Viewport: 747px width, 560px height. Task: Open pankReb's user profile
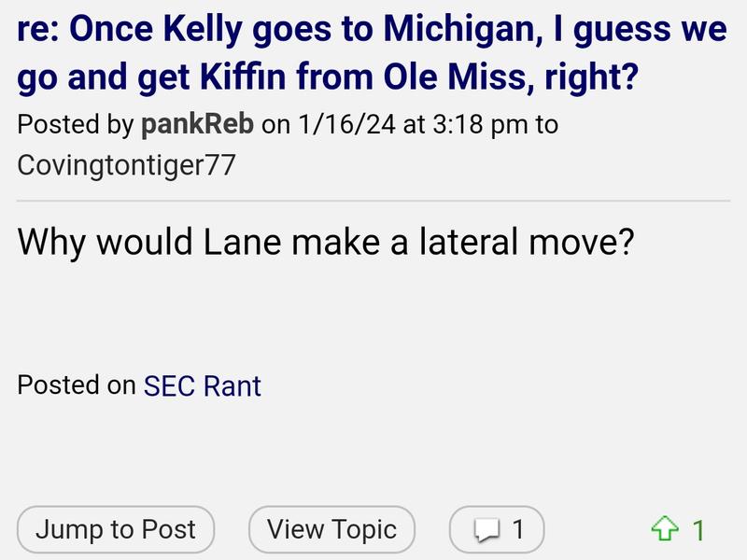click(x=197, y=125)
